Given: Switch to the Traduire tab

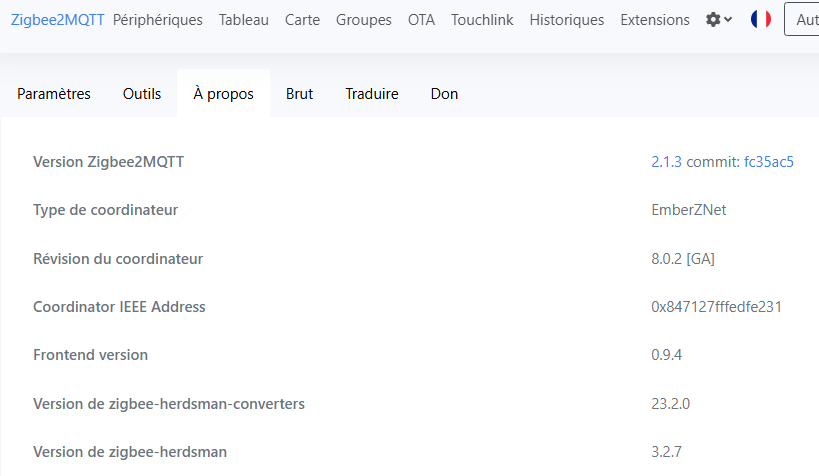Looking at the screenshot, I should [x=372, y=94].
